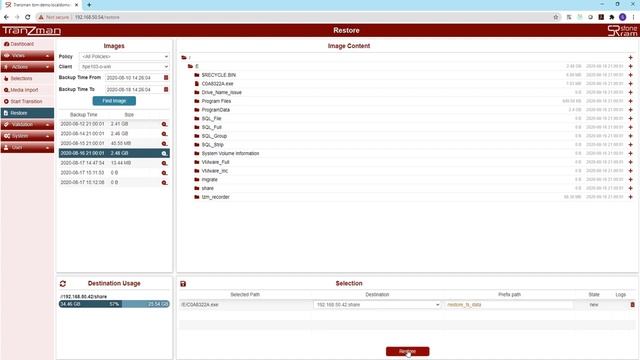Add System Volume Information with plus icon
This screenshot has height=360, width=640.
pyautogui.click(x=631, y=153)
